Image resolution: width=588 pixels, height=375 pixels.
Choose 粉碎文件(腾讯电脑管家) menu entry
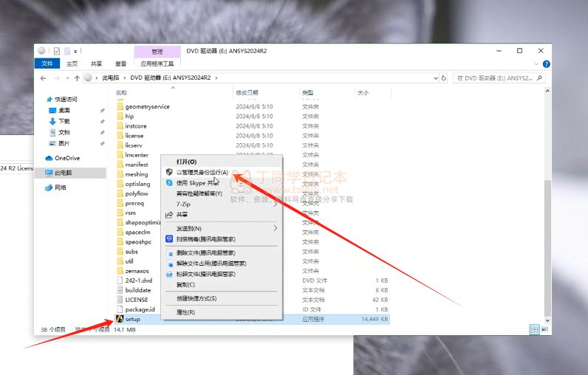pos(222,274)
